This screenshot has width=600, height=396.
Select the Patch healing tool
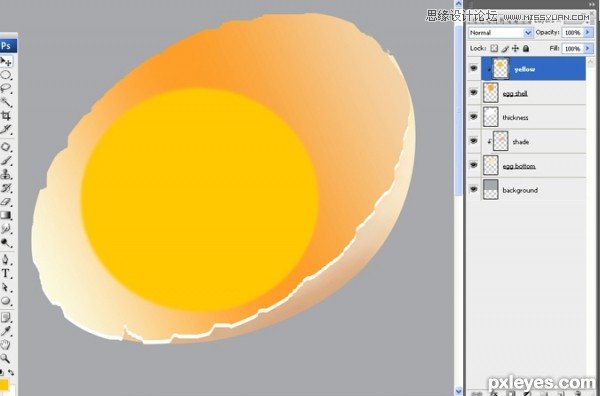(6, 147)
